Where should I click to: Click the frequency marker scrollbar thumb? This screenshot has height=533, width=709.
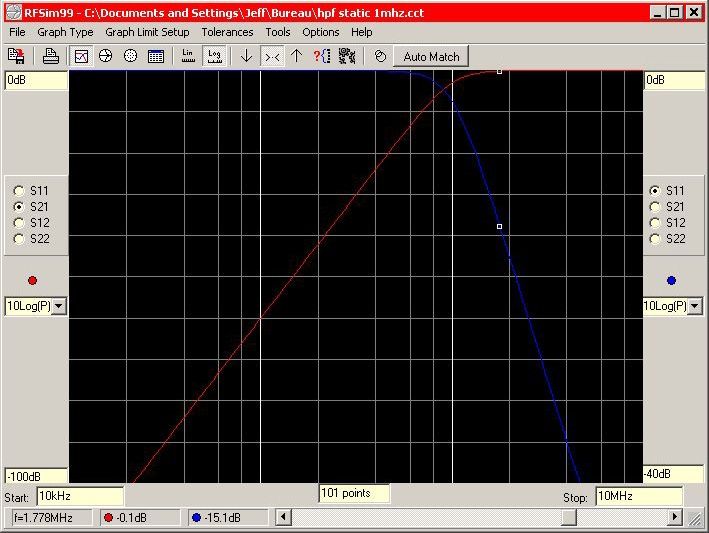click(x=569, y=517)
